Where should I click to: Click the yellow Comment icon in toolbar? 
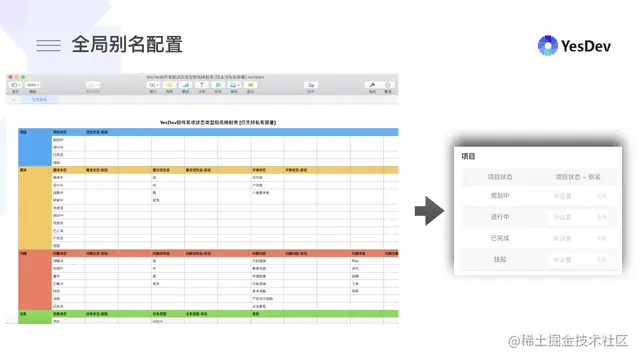coord(251,85)
